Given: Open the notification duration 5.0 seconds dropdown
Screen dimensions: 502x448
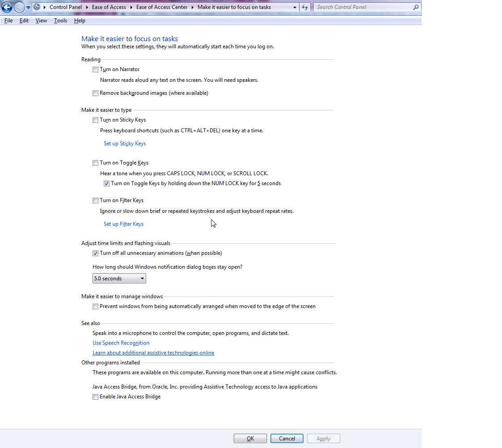Looking at the screenshot, I should tap(119, 279).
